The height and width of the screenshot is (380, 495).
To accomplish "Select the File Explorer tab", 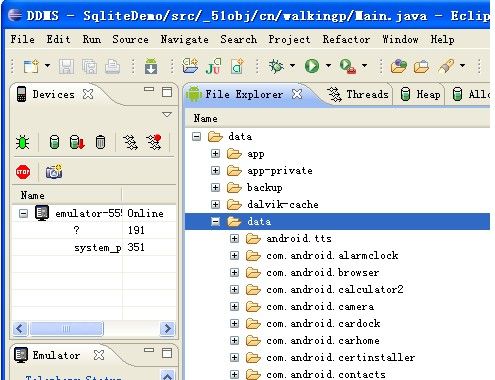I will 244,95.
